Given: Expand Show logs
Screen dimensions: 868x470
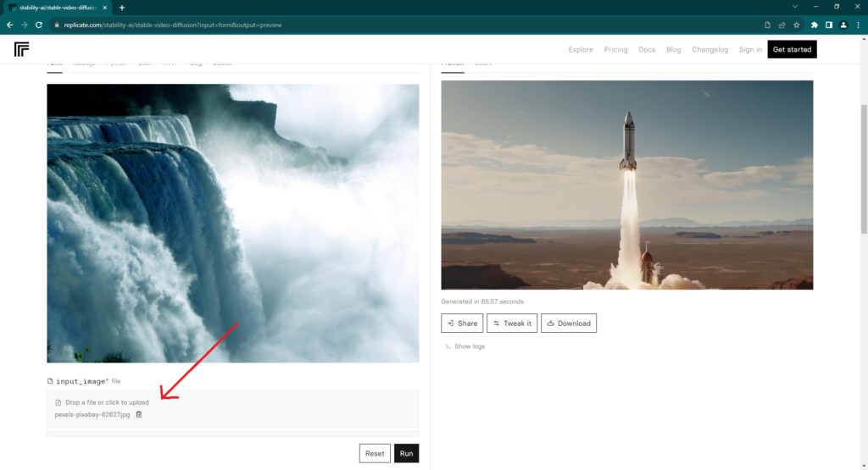Looking at the screenshot, I should (465, 346).
